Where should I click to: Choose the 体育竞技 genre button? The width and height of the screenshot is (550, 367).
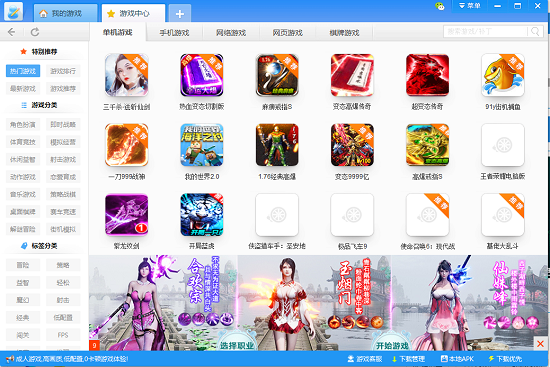(x=23, y=142)
